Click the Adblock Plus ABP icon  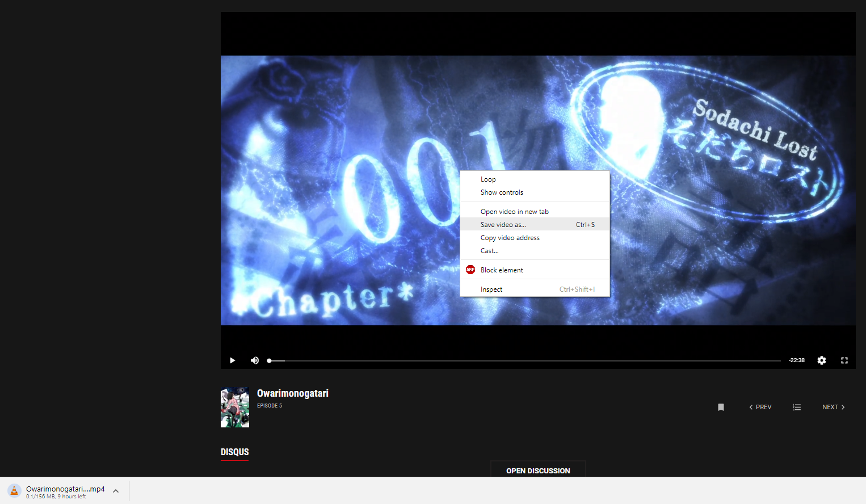click(470, 270)
